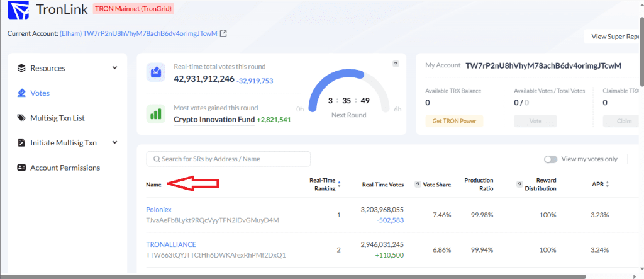Screen dimensions: 644x279
Task: Expand the Resources sidebar menu chevron
Action: point(114,68)
